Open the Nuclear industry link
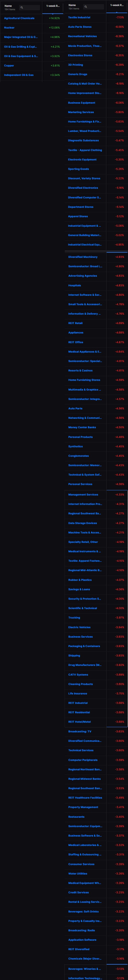 9,28
